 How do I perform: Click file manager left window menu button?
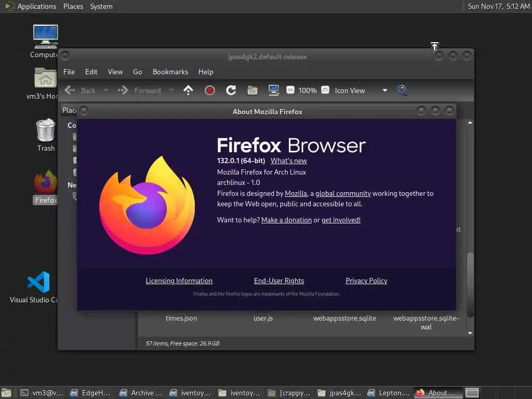(65, 55)
